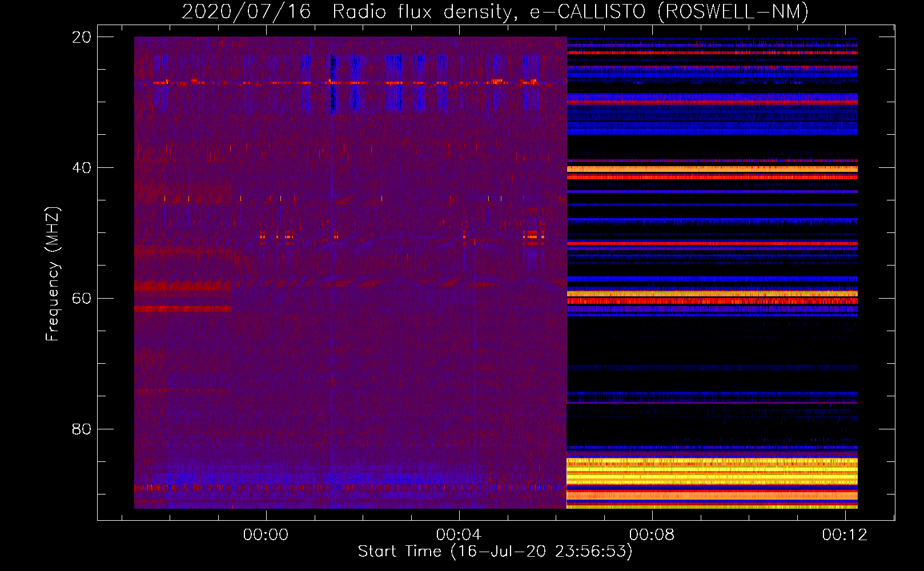
Task: Click the '20' frequency tick label
Action: pyautogui.click(x=81, y=37)
